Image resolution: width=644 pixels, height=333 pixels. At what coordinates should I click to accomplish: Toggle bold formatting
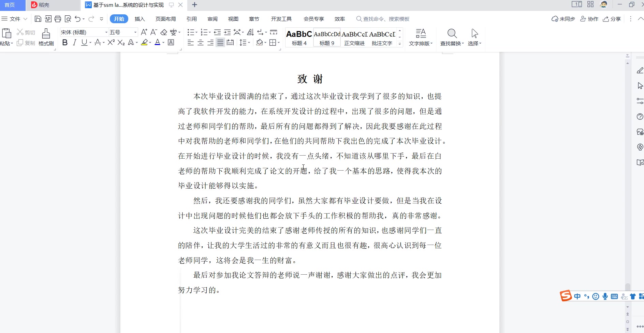pyautogui.click(x=65, y=43)
